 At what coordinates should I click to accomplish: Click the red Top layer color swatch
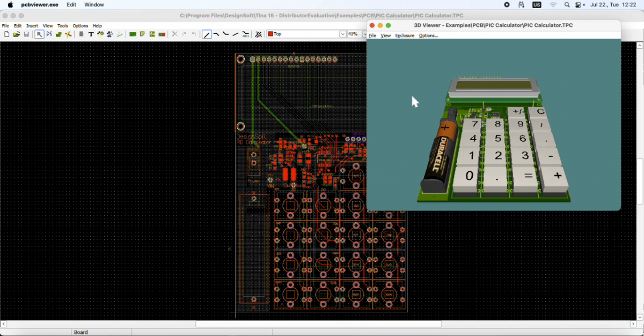click(270, 34)
